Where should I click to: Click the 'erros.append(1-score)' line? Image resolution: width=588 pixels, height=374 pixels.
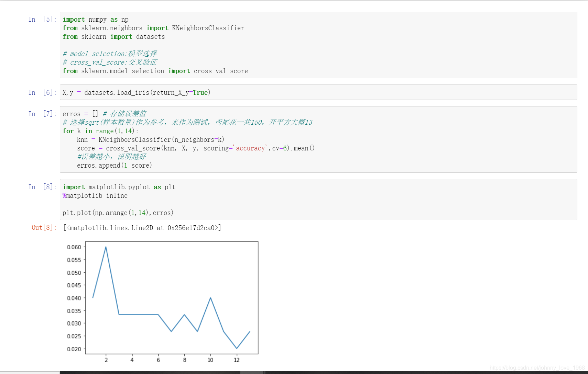click(115, 166)
